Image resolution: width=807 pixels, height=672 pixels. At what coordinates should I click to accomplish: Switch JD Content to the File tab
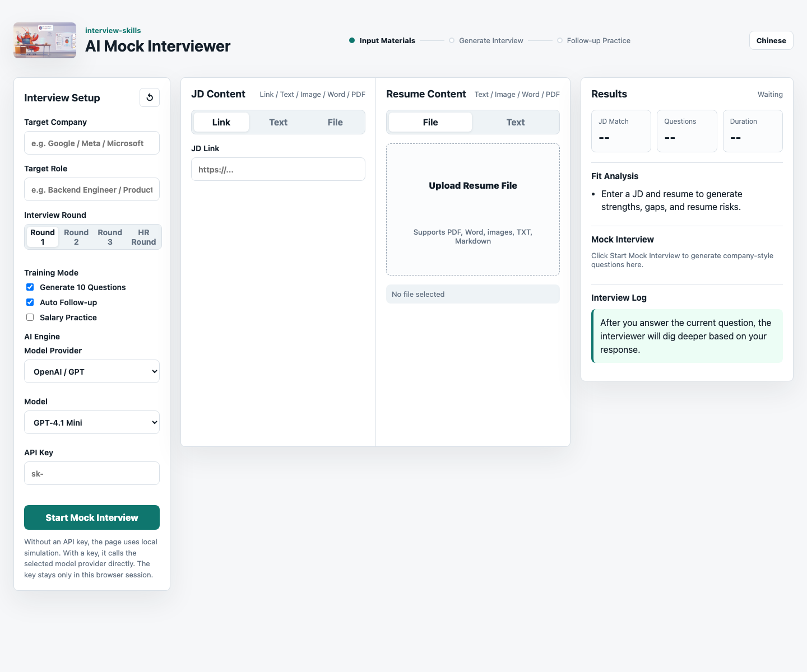point(335,122)
